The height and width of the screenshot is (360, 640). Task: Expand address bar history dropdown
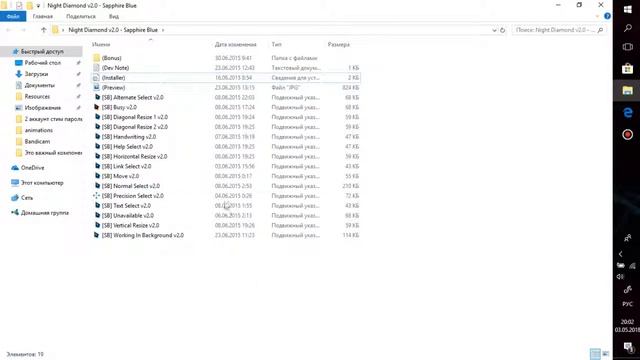(494, 30)
